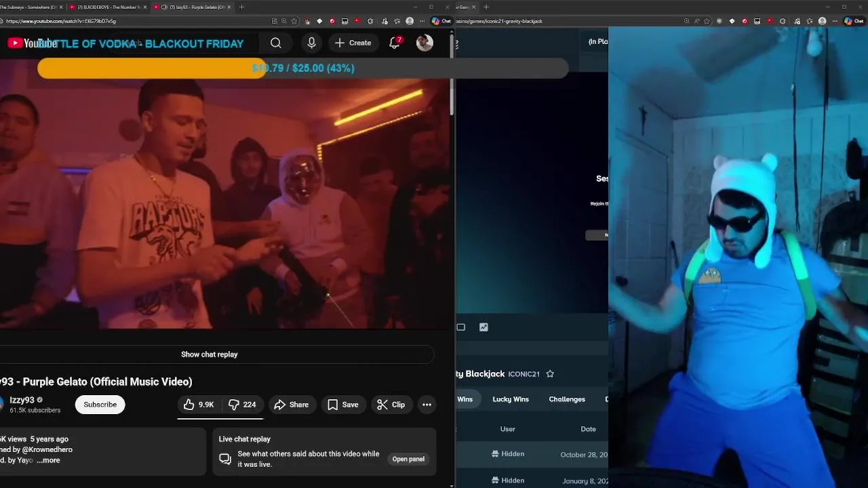Favorite the casino page with the star icon
This screenshot has height=488, width=868.
pos(707,21)
